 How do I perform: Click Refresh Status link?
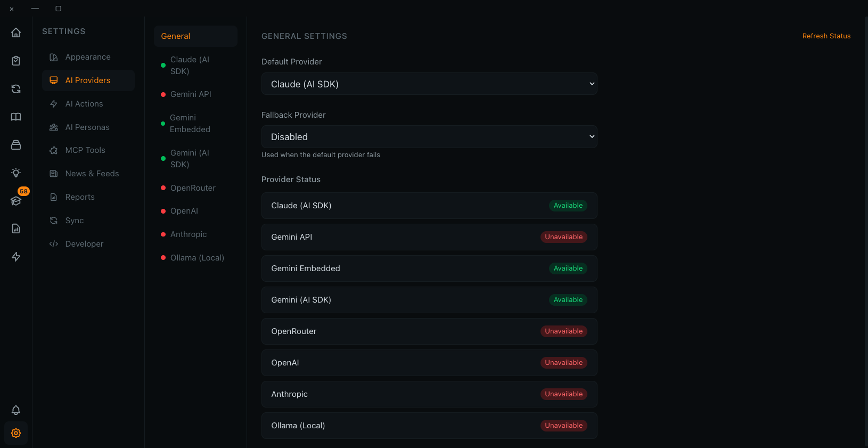click(x=826, y=36)
